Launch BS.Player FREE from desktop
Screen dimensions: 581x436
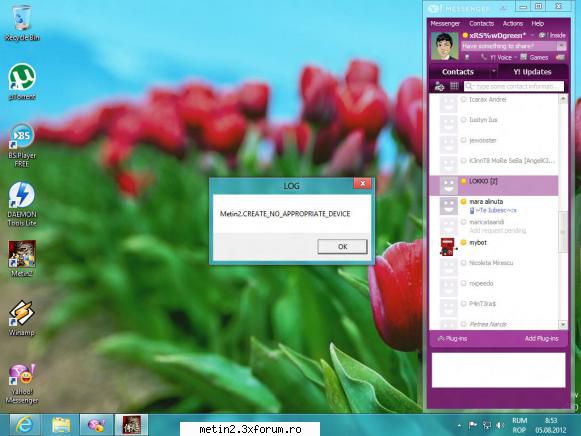22,145
